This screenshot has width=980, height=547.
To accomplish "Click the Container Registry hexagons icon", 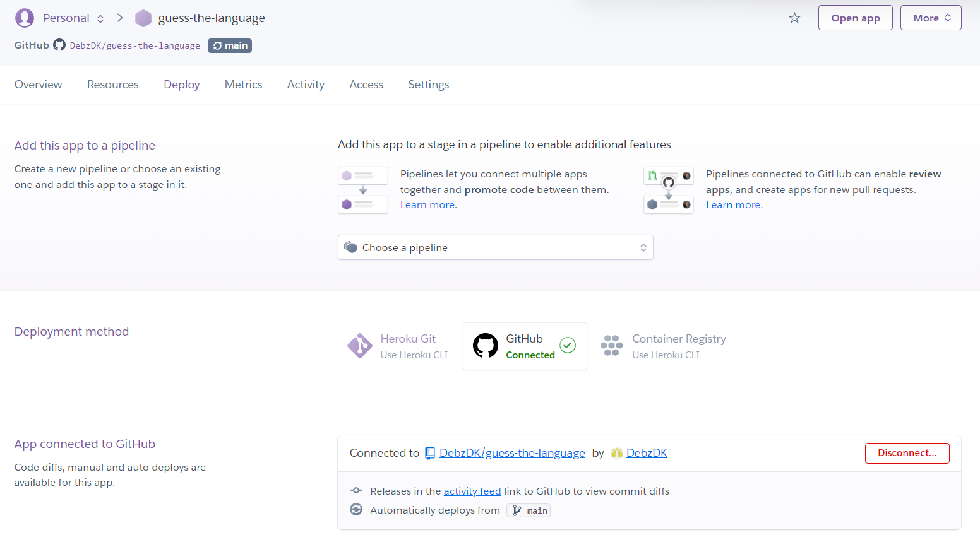I will pos(611,346).
